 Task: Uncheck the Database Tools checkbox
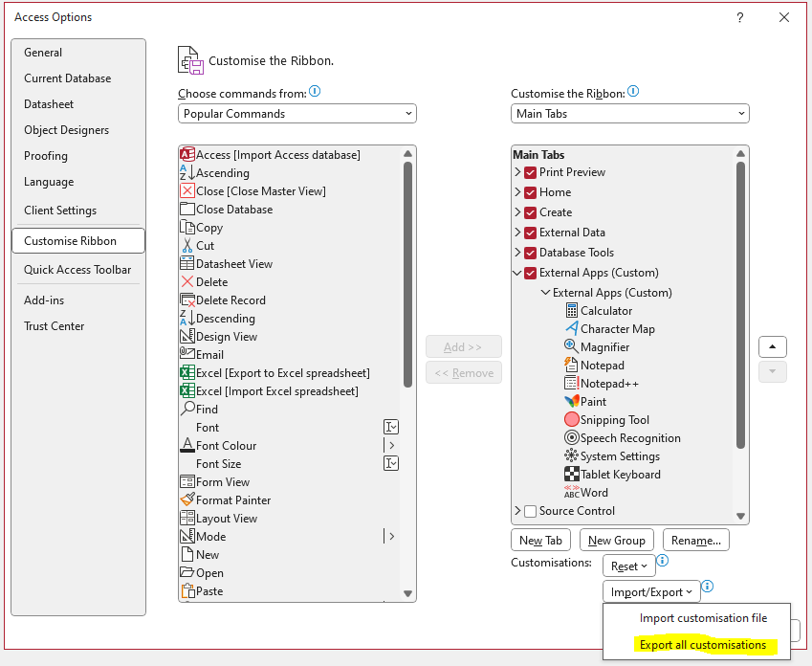point(530,253)
